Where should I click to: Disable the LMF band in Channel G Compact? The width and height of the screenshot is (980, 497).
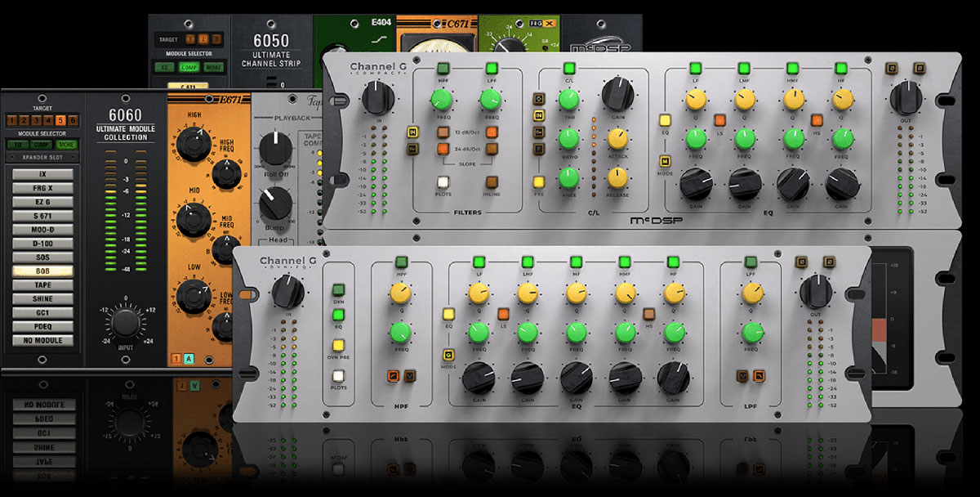tap(744, 69)
